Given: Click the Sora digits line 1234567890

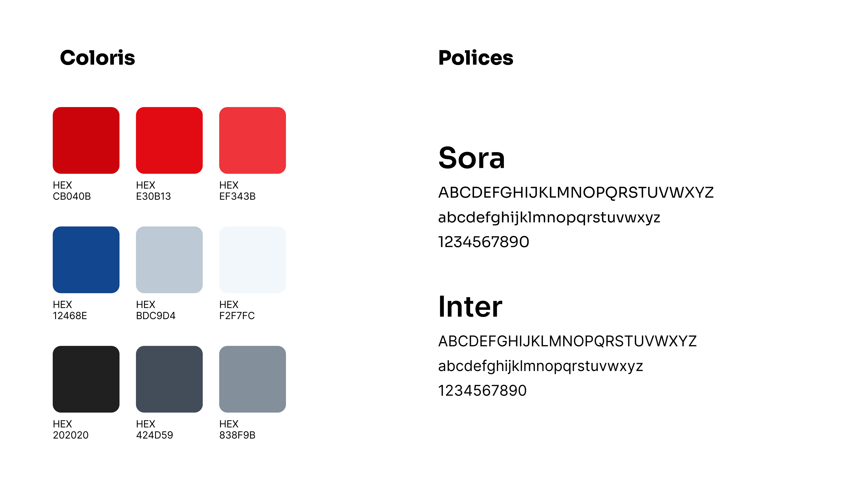Looking at the screenshot, I should coord(484,242).
